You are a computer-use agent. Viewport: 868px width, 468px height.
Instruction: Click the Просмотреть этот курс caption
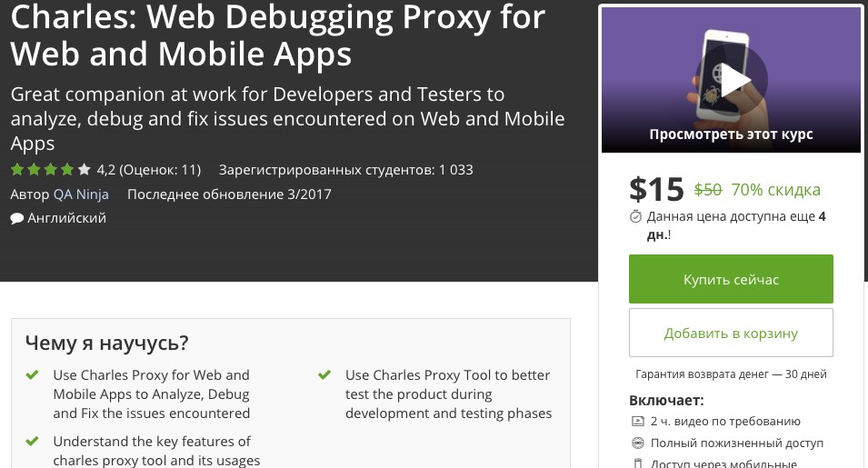pos(731,134)
